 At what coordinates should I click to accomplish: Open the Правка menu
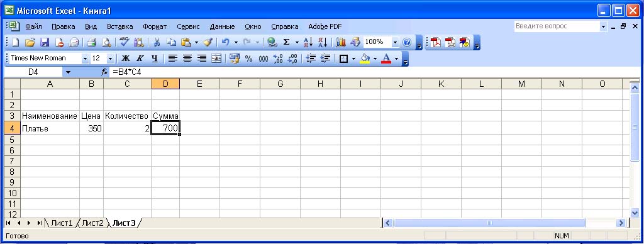[x=64, y=26]
